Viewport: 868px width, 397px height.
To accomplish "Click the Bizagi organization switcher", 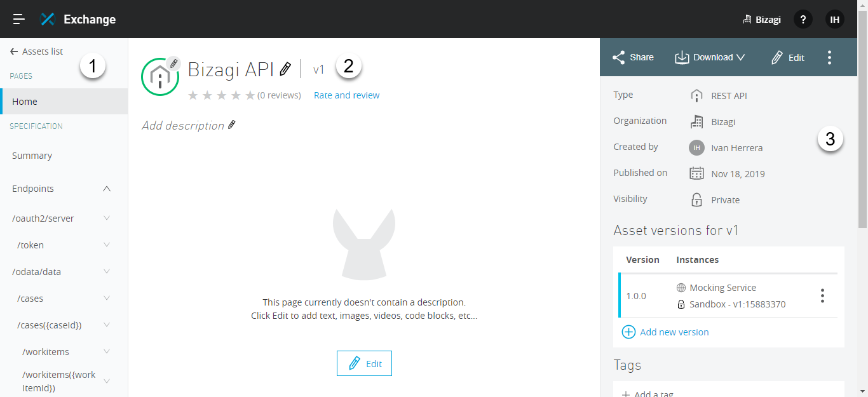I will click(762, 20).
